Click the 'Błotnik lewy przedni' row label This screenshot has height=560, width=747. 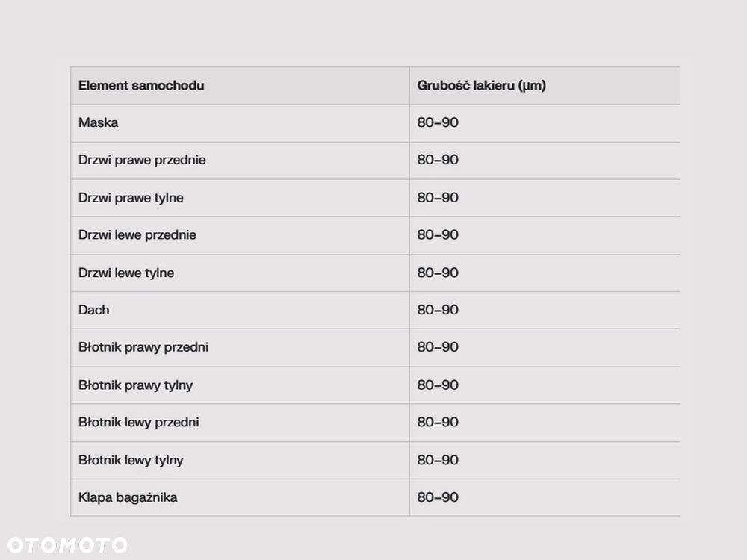[139, 423]
